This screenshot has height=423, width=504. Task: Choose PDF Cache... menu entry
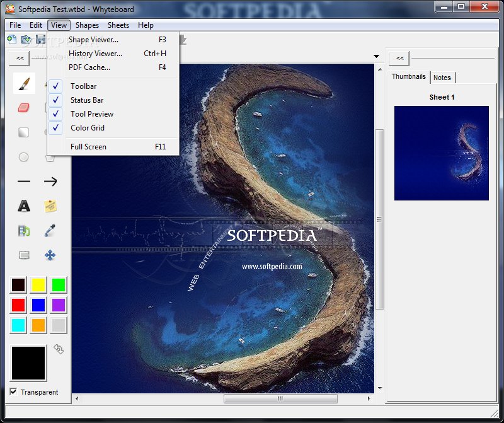(113, 67)
